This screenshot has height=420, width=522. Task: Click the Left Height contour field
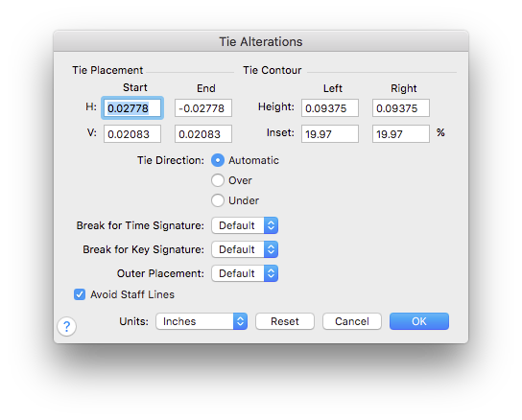330,107
